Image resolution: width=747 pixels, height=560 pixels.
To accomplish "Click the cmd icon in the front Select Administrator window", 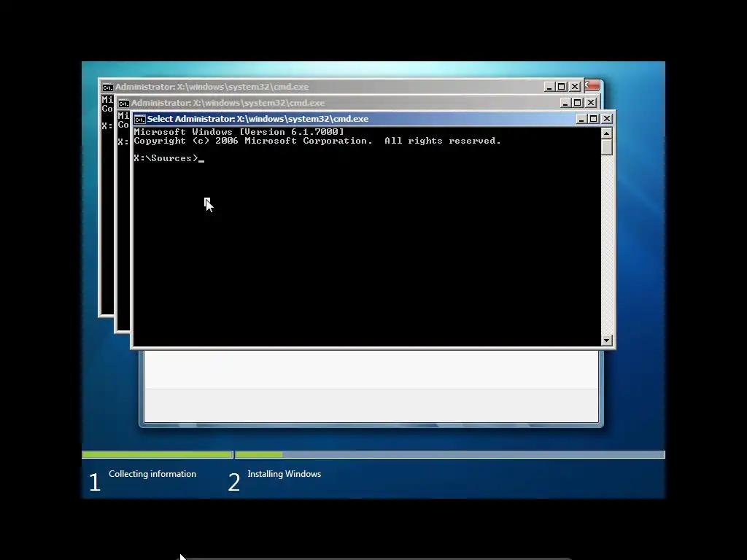I will [x=139, y=119].
